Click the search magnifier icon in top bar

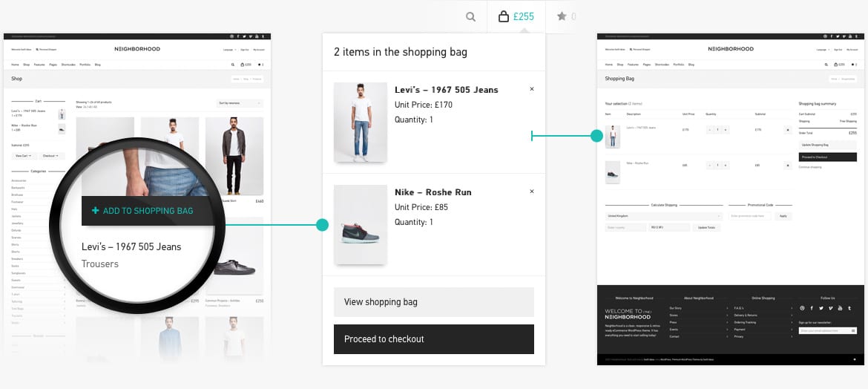[x=470, y=16]
